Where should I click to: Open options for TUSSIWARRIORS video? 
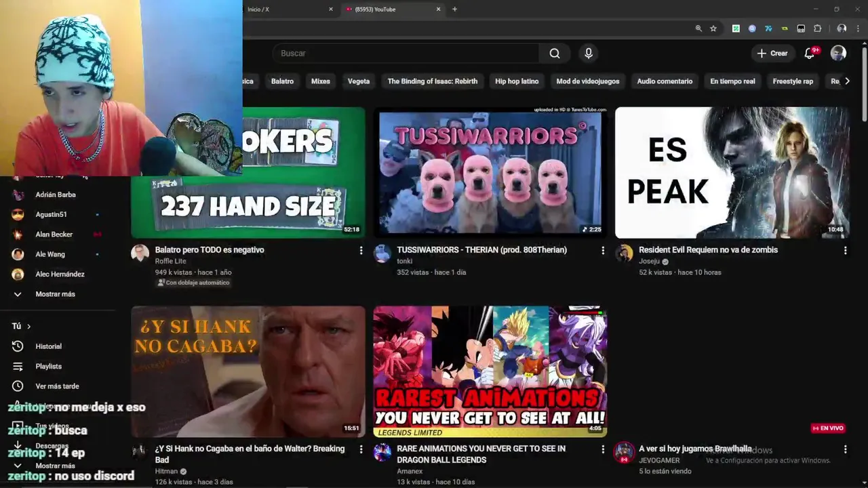coord(603,251)
